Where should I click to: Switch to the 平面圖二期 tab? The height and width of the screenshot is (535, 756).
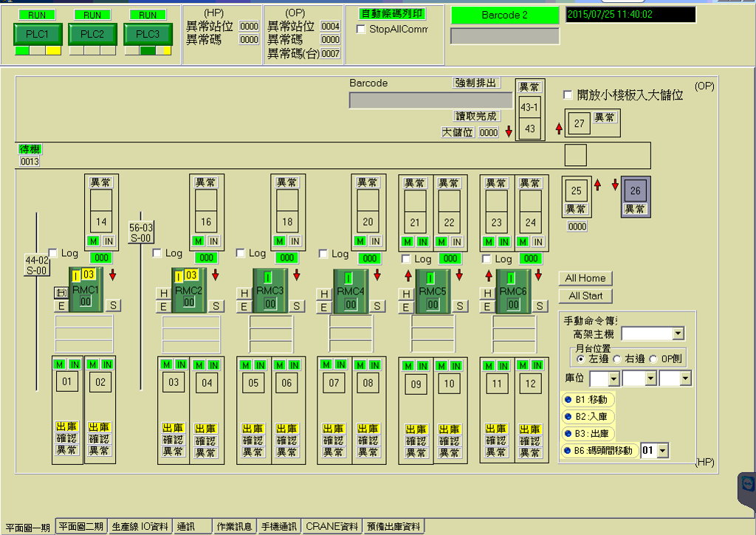point(80,527)
